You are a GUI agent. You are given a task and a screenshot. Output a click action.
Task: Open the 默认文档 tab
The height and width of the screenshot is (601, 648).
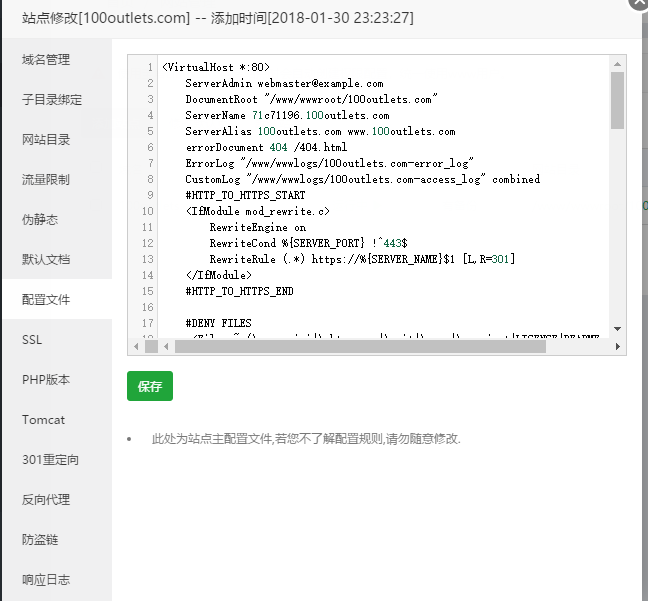(57, 260)
